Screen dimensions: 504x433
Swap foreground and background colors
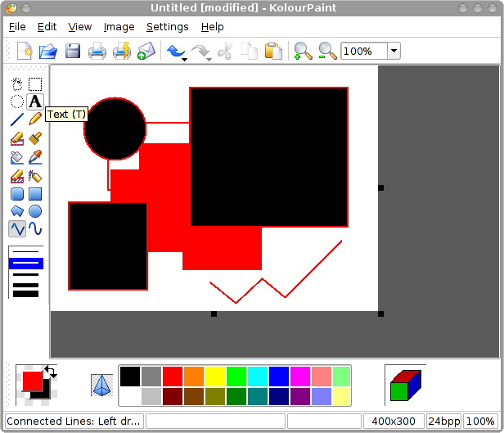(49, 372)
